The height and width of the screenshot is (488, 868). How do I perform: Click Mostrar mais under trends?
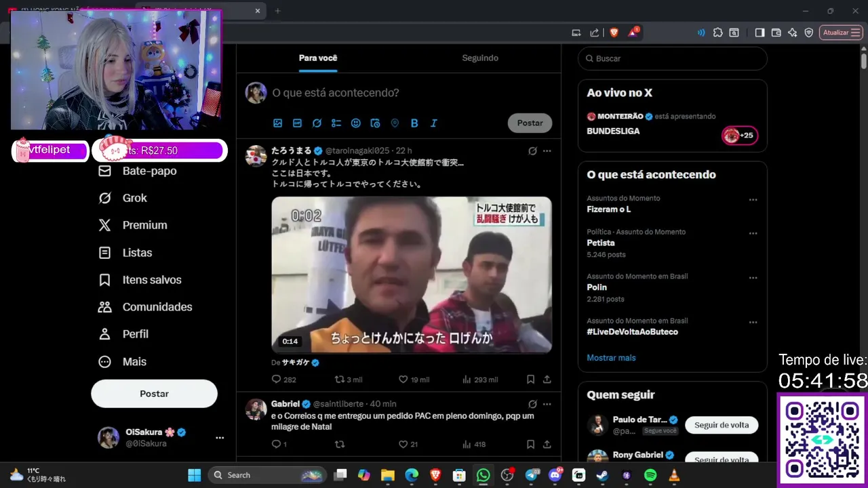pos(611,358)
